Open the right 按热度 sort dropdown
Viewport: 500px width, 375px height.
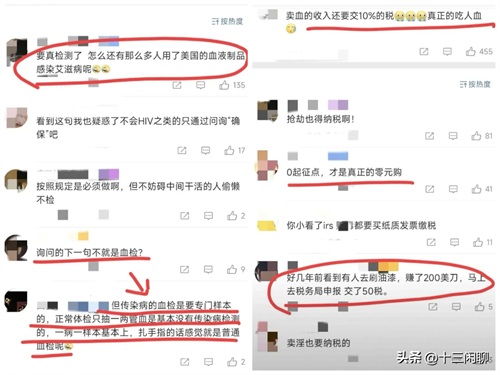pos(475,84)
